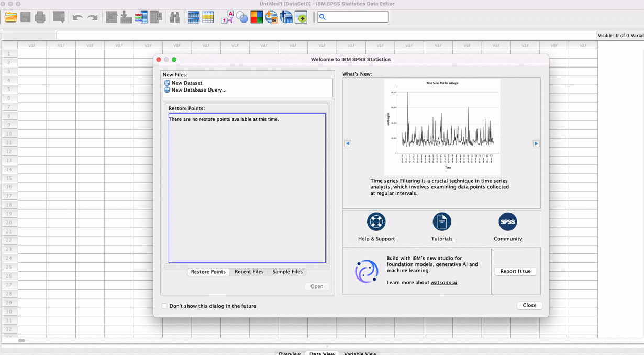This screenshot has width=644, height=355.
Task: Switch to the Restore Points tab
Action: point(208,272)
